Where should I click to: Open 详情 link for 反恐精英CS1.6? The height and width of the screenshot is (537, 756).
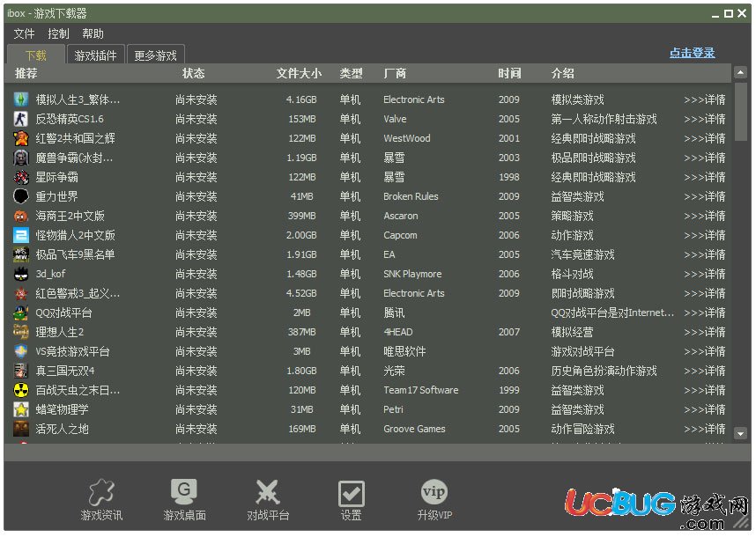[704, 119]
